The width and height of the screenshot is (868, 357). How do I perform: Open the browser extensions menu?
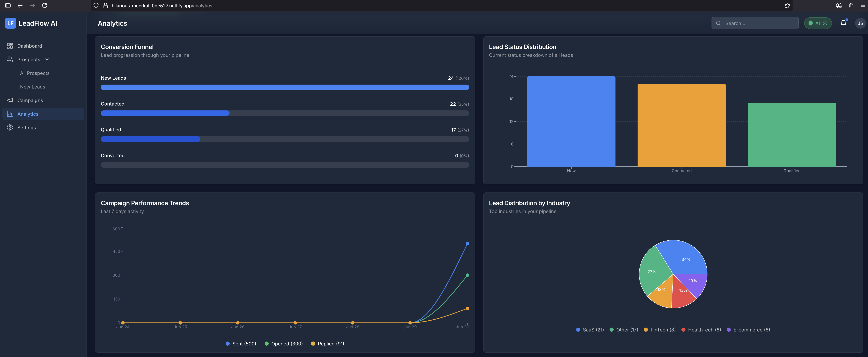click(x=851, y=5)
